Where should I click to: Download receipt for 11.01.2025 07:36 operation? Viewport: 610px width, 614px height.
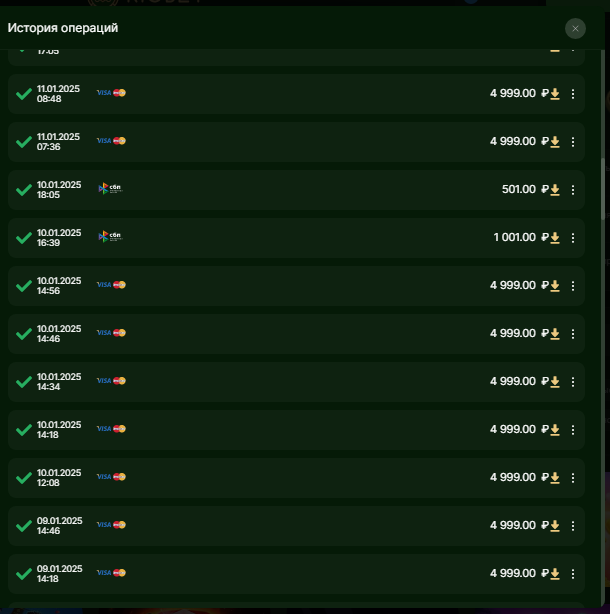click(555, 142)
